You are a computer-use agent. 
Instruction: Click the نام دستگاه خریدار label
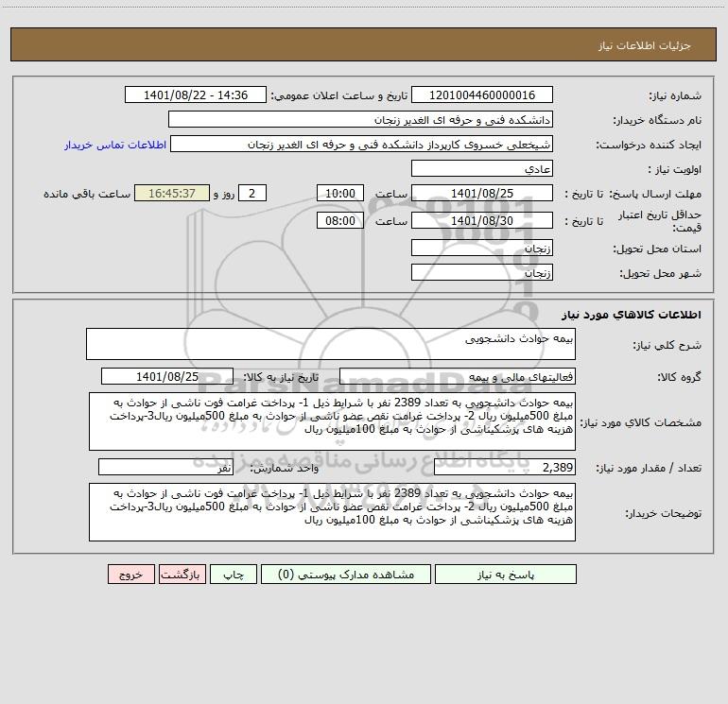coord(657,121)
